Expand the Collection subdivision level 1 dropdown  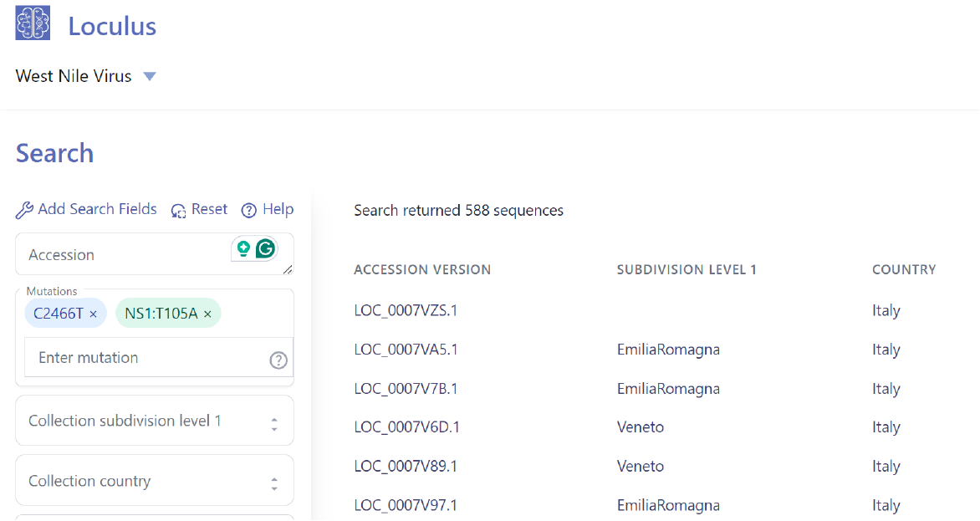pyautogui.click(x=273, y=424)
